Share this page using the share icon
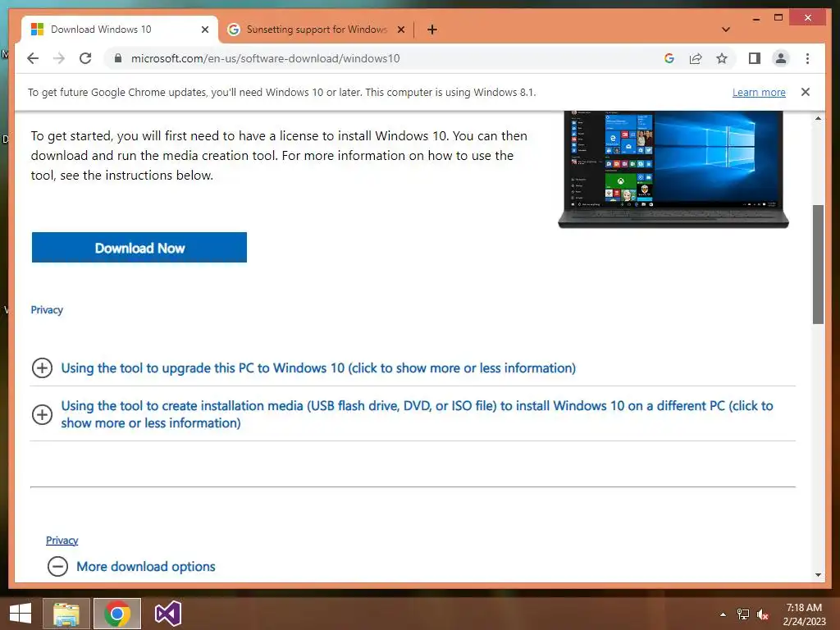840x630 pixels. pyautogui.click(x=696, y=58)
